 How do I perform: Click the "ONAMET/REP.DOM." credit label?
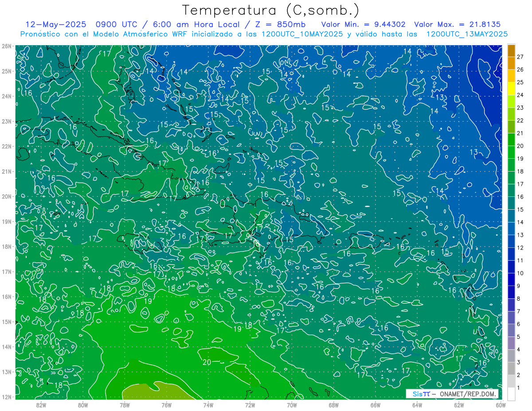coord(467,394)
